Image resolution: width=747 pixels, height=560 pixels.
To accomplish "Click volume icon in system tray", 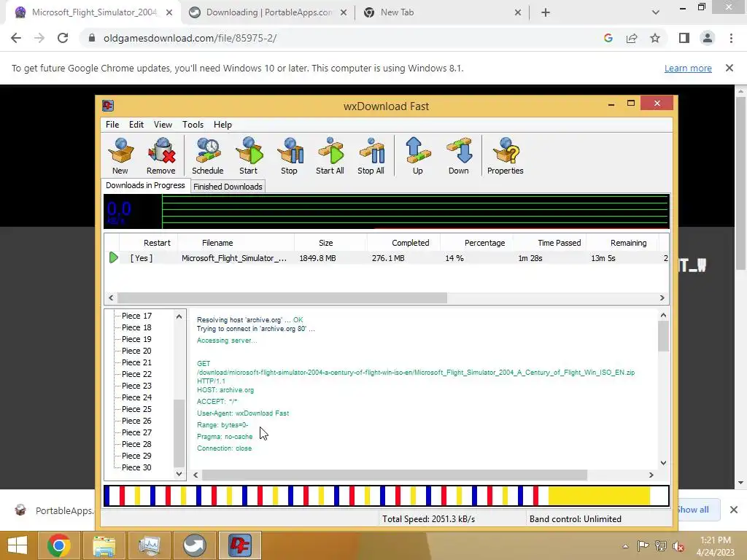I will (x=678, y=546).
